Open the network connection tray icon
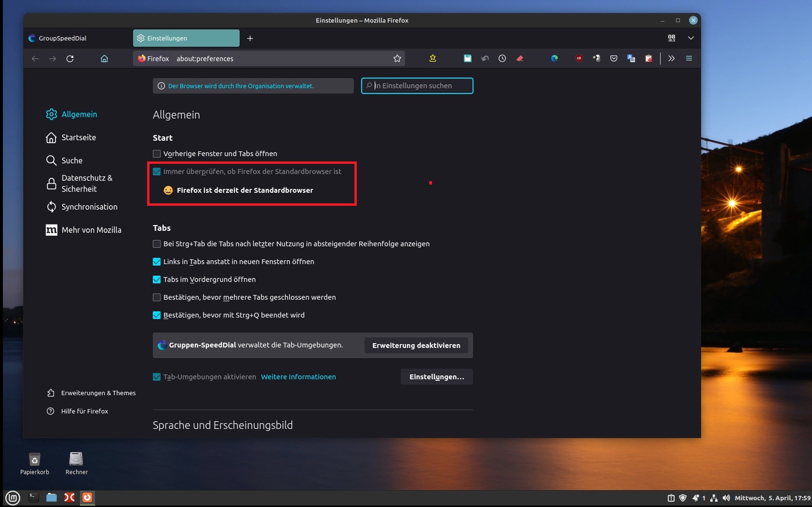812x507 pixels. pyautogui.click(x=714, y=498)
